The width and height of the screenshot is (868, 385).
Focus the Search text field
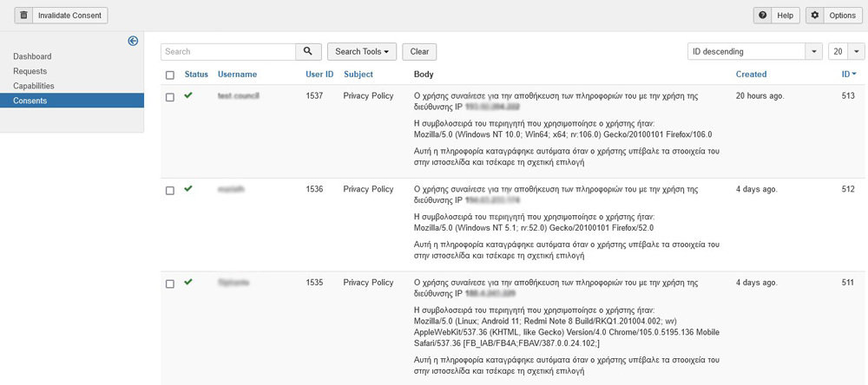click(x=228, y=52)
